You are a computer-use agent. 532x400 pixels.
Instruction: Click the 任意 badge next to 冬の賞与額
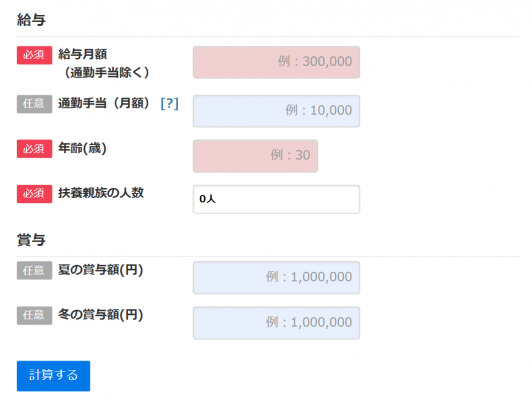tap(34, 316)
